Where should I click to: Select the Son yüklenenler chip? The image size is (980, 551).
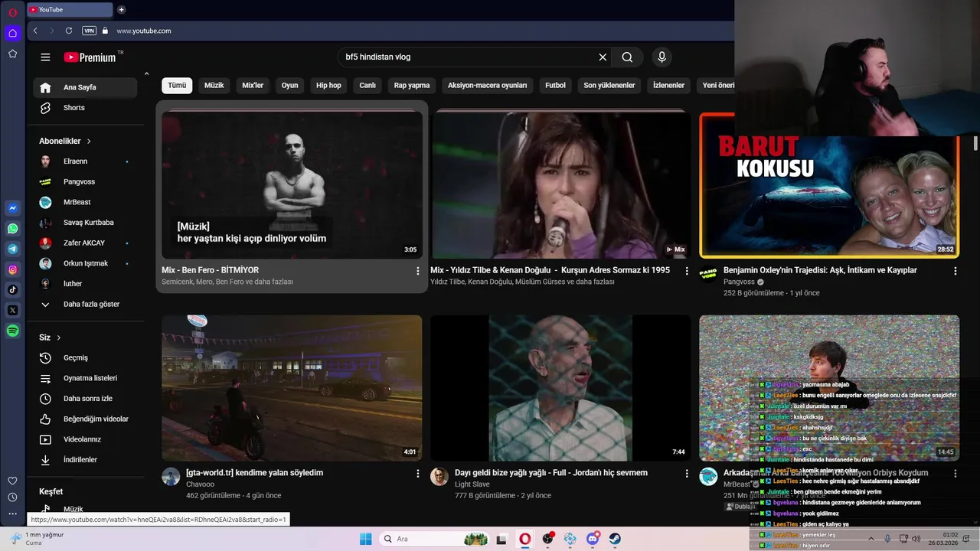pos(609,86)
